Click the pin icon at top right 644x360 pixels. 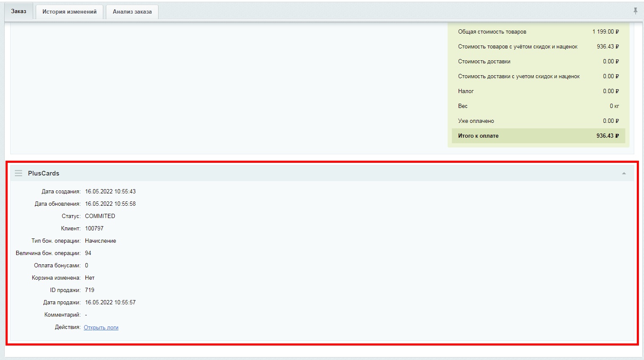(635, 11)
